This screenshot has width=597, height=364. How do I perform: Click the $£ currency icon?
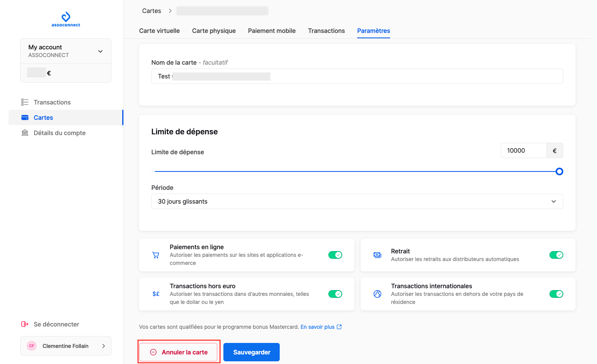[x=156, y=294]
